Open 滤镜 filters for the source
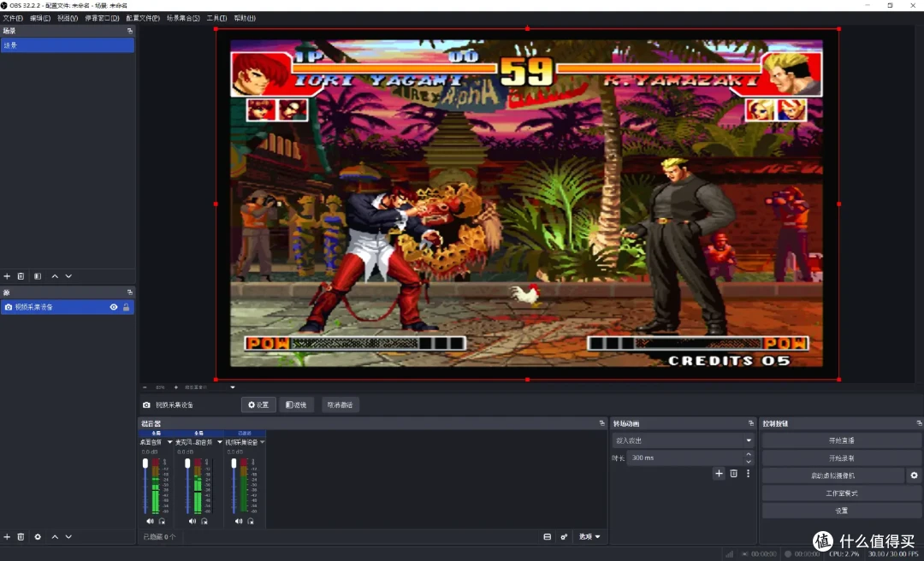The image size is (924, 561). click(x=296, y=405)
